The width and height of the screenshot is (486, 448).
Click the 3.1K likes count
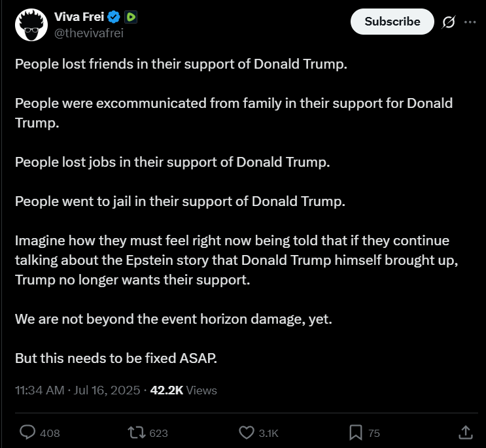[268, 433]
